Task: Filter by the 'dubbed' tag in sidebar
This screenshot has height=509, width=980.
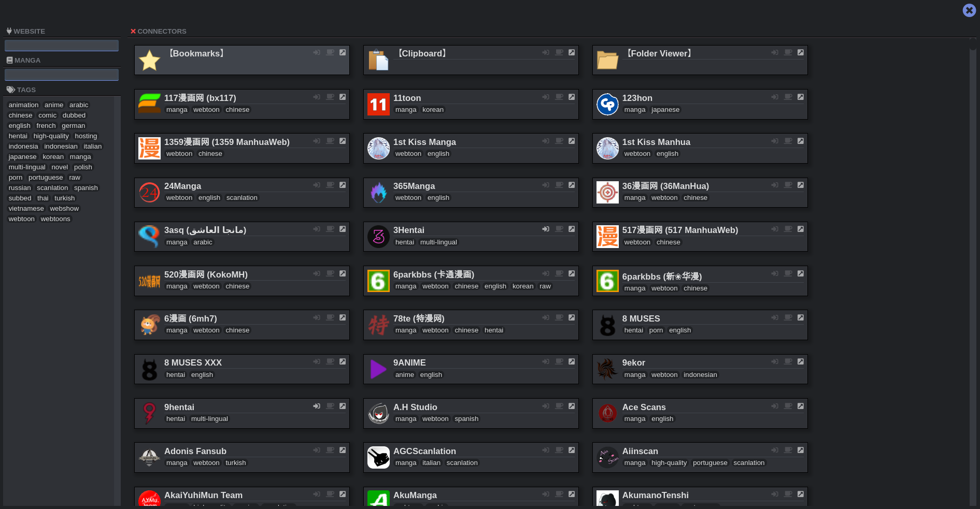Action: pos(74,115)
